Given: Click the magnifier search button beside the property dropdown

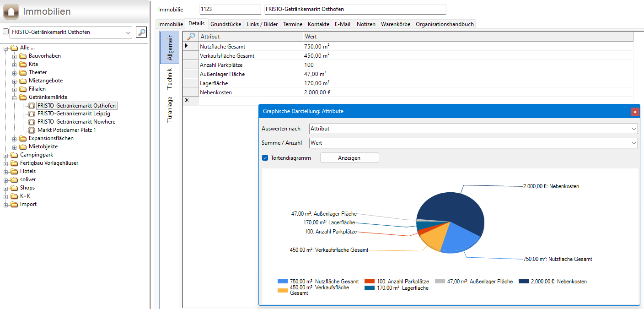Looking at the screenshot, I should pyautogui.click(x=141, y=32).
